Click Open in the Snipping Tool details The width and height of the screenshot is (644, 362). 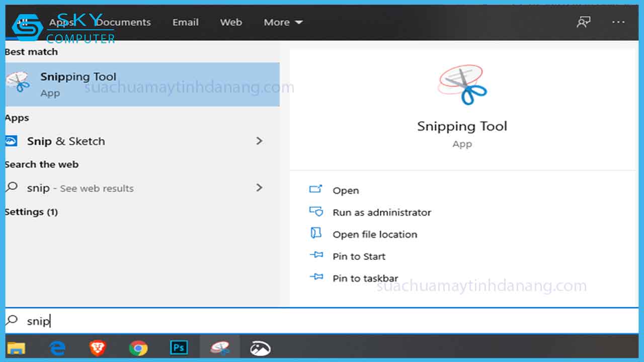click(346, 191)
